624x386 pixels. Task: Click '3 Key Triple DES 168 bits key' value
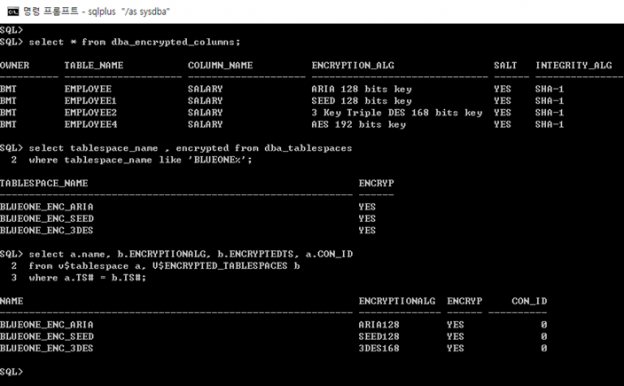(397, 113)
